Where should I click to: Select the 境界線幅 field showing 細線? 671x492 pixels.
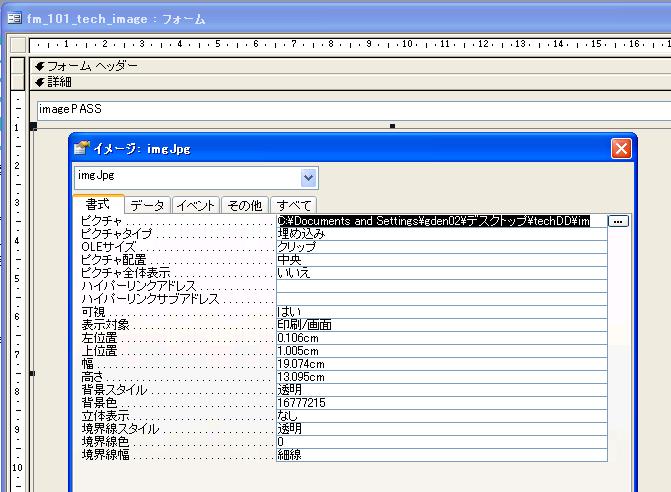440,455
